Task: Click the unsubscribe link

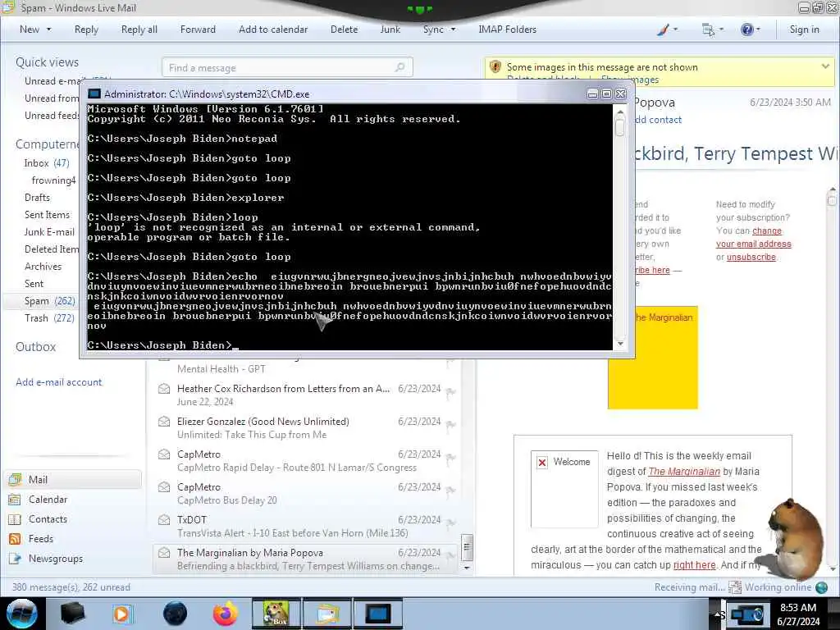Action: [x=751, y=257]
